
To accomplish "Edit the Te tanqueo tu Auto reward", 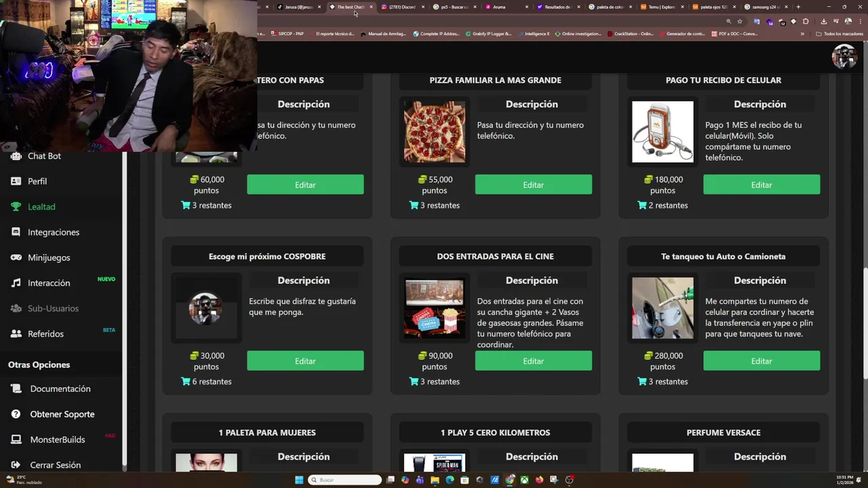I will coord(762,361).
